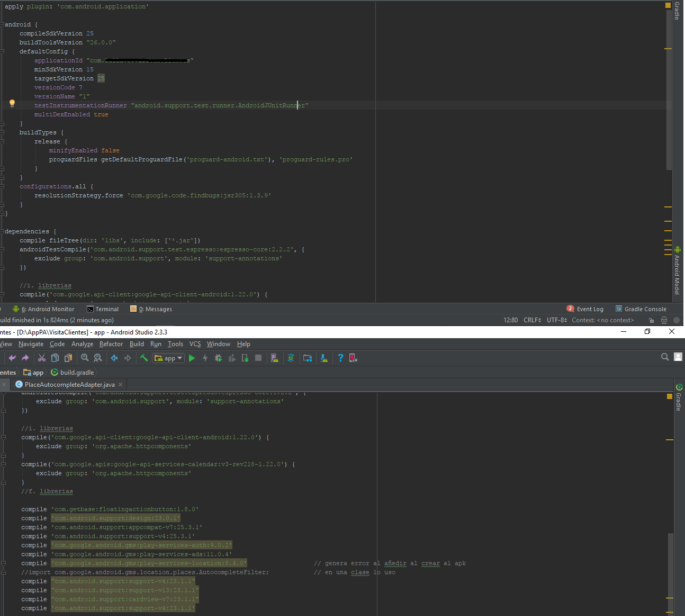Click the Cut scissors icon

(42, 358)
